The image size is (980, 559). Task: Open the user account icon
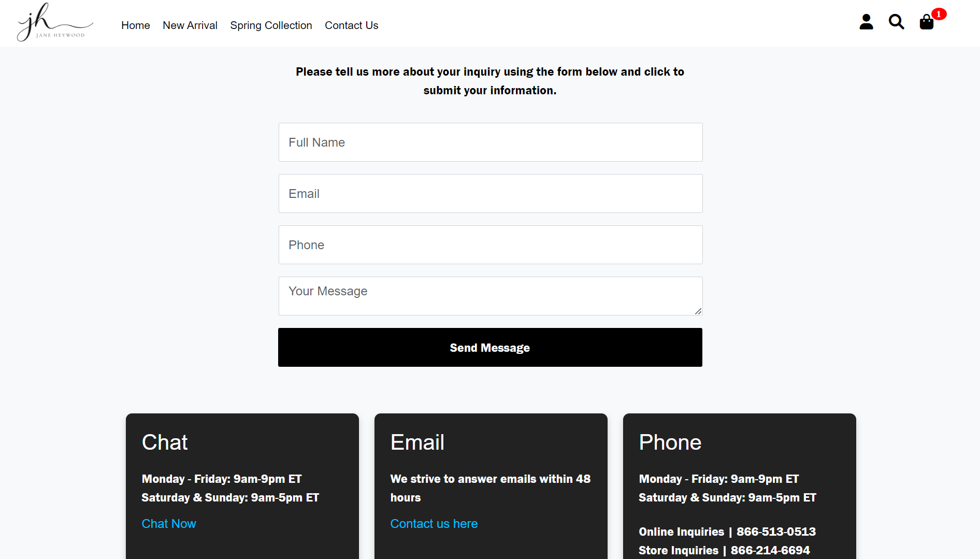(866, 22)
